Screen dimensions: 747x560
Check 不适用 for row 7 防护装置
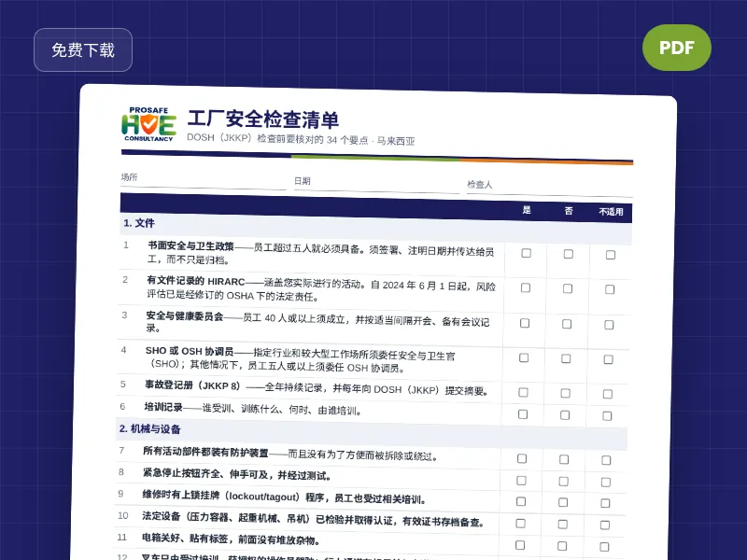(606, 460)
